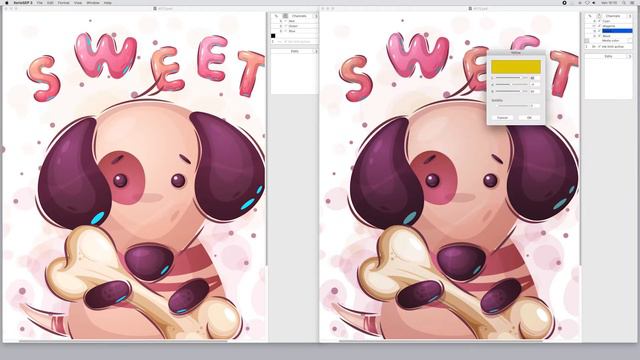The image size is (640, 360).
Task: Click the left document title bar file icon
Action: 155,9
